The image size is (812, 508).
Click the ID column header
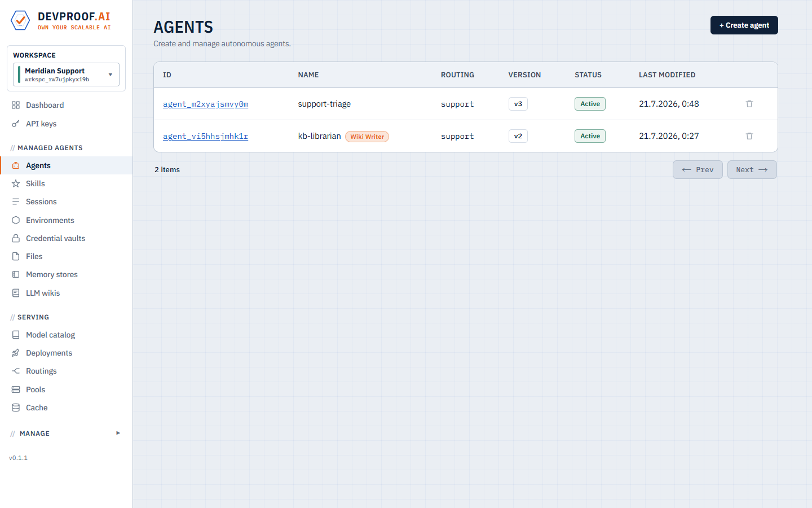(167, 75)
